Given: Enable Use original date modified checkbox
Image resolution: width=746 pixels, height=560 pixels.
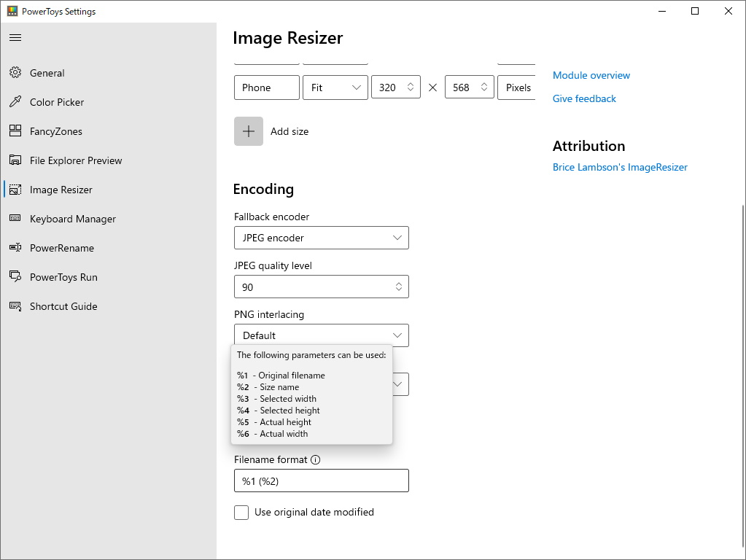Looking at the screenshot, I should pos(241,513).
